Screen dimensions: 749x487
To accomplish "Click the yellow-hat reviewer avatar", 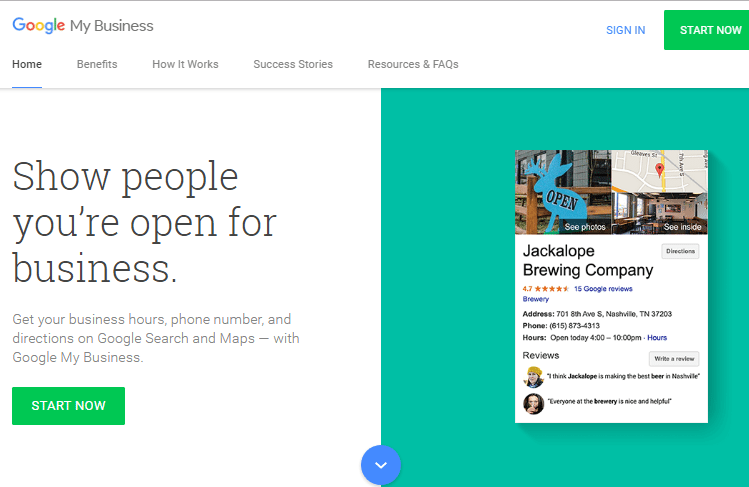I will click(x=534, y=377).
